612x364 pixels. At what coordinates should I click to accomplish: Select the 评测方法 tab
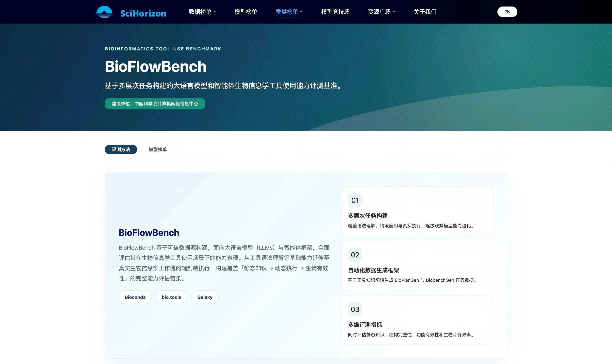[x=121, y=149]
